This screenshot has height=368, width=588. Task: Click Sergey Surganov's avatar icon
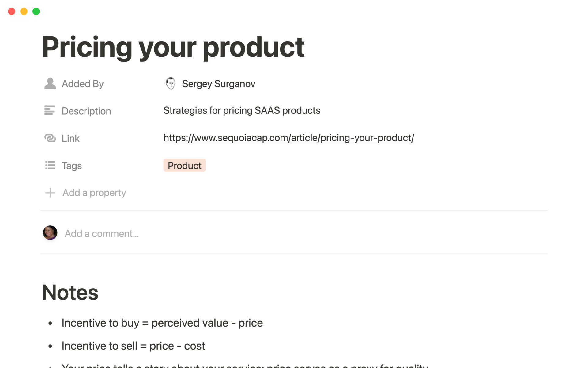[x=170, y=83]
